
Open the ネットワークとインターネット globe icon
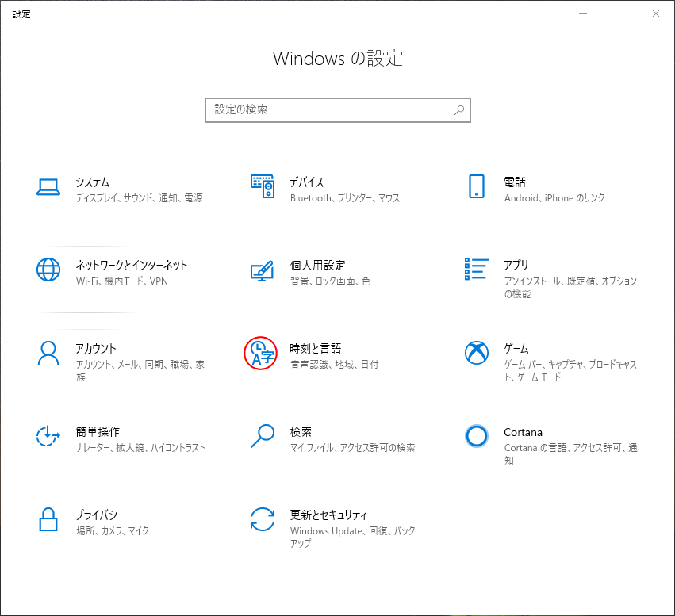coord(48,270)
